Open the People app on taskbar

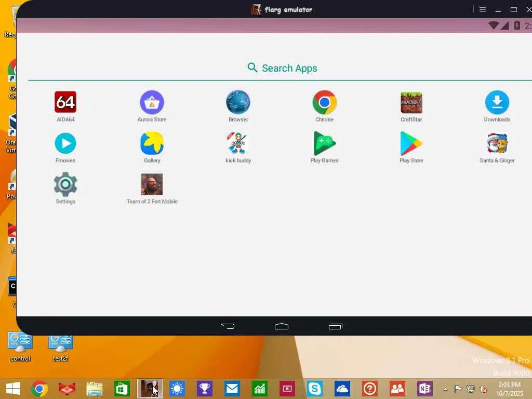[397, 389]
